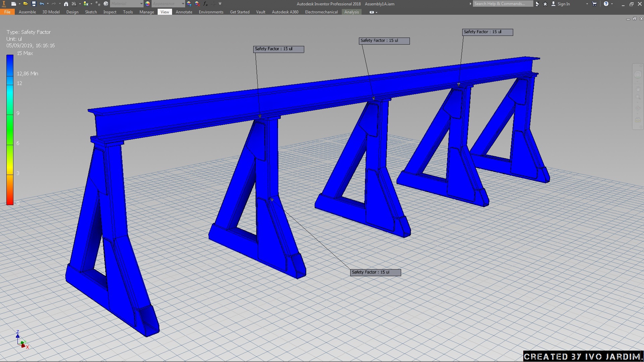Open the customize quick access toolbar arrow

click(220, 4)
